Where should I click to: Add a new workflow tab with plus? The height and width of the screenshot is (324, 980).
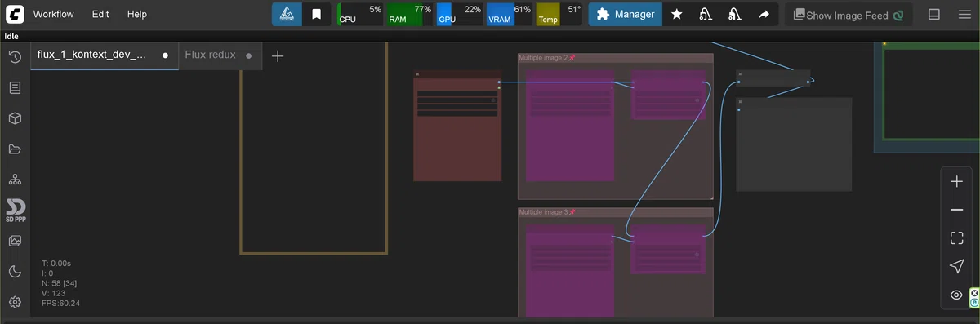[x=278, y=56]
